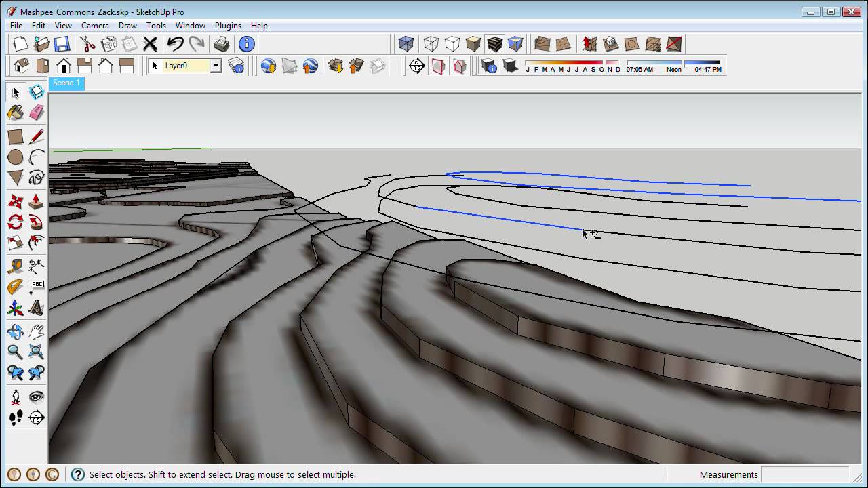The width and height of the screenshot is (868, 488).
Task: Open the Camera menu
Action: tap(95, 25)
